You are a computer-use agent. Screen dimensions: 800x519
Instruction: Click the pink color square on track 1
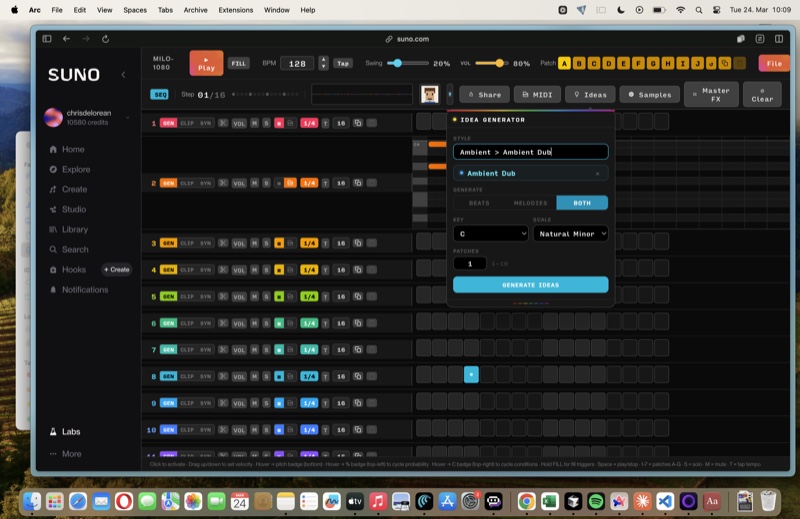(279, 123)
